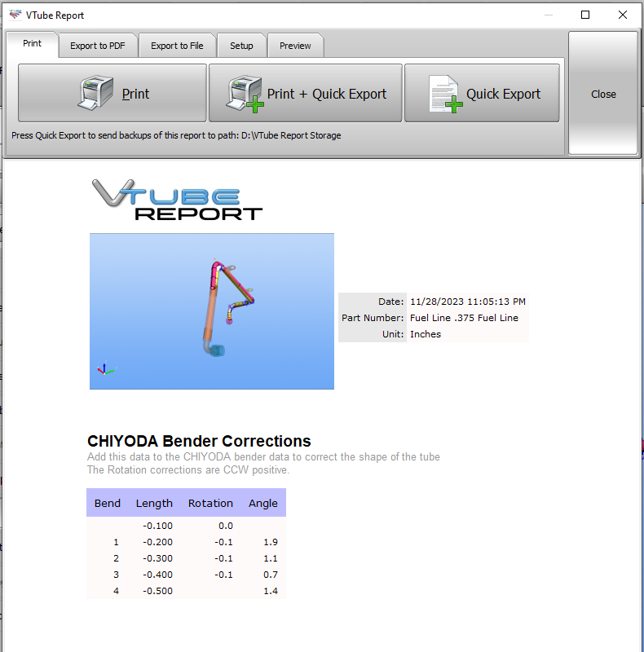644x652 pixels.
Task: Click bend number 4 cell
Action: point(116,590)
